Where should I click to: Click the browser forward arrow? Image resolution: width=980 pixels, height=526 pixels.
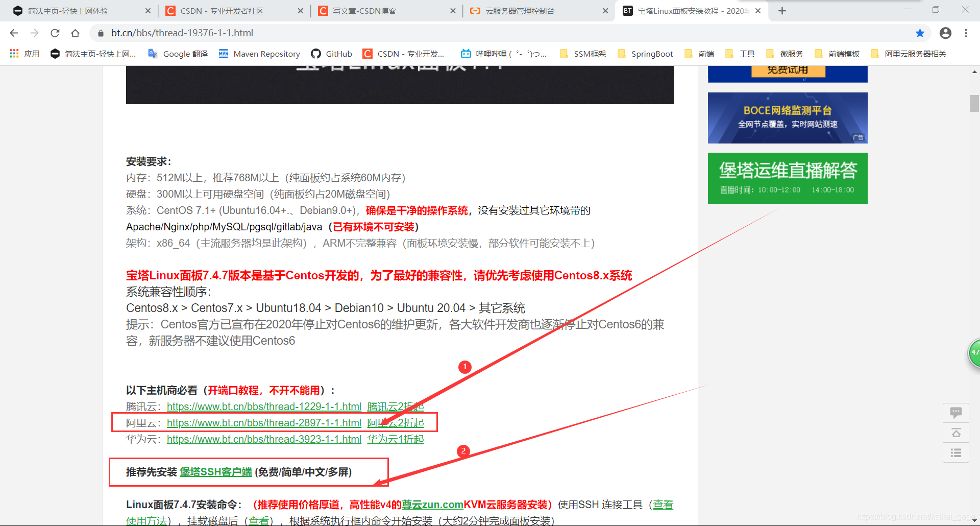pos(34,33)
